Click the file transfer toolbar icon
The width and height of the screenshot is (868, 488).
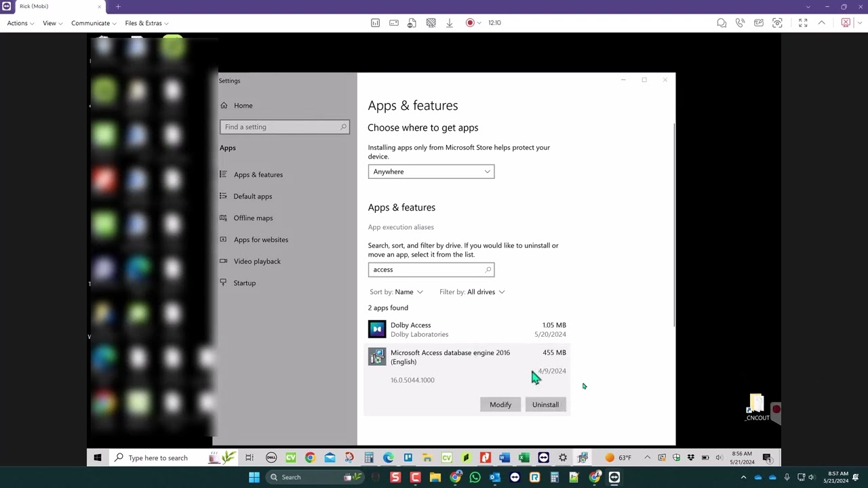(412, 23)
